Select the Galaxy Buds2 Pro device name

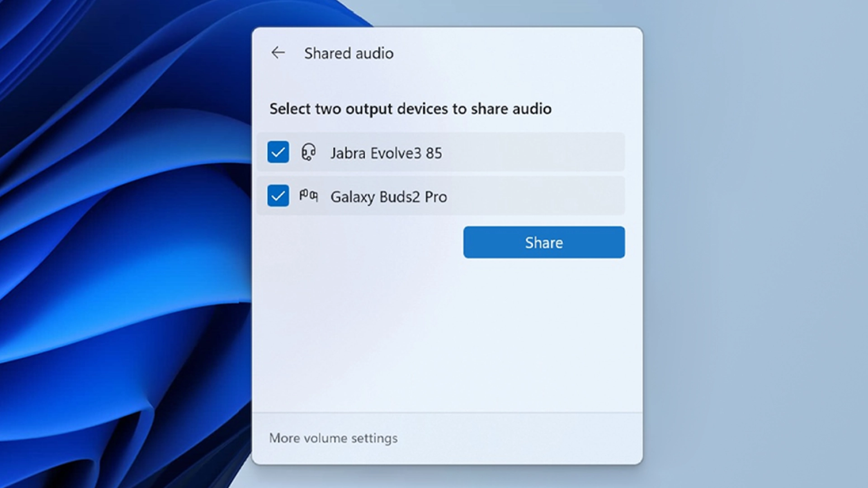coord(389,197)
